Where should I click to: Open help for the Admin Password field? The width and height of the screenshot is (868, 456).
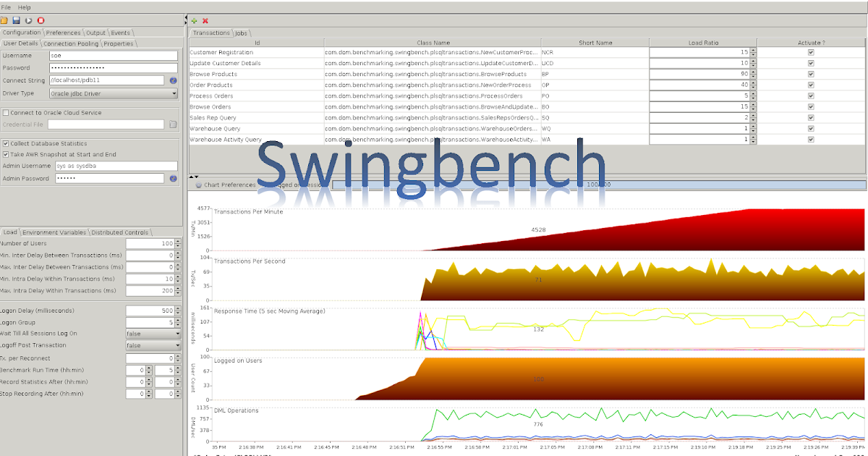[171, 178]
